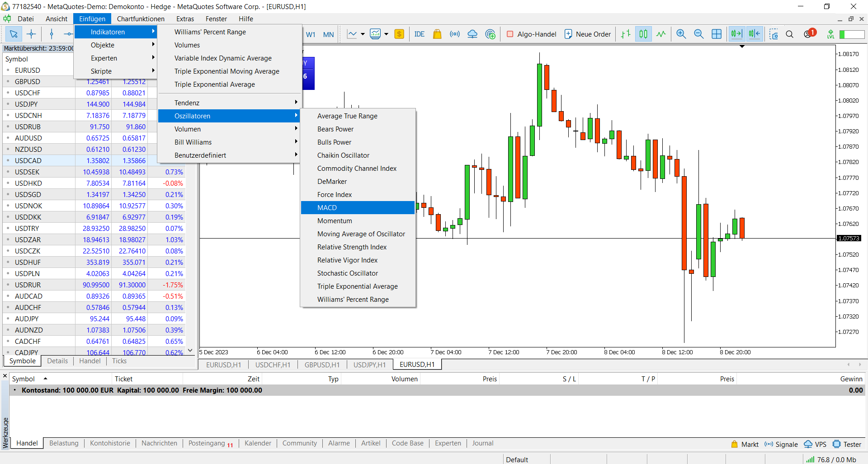Viewport: 868px width, 464px height.
Task: Click the yellow dollar trading icon
Action: click(399, 34)
